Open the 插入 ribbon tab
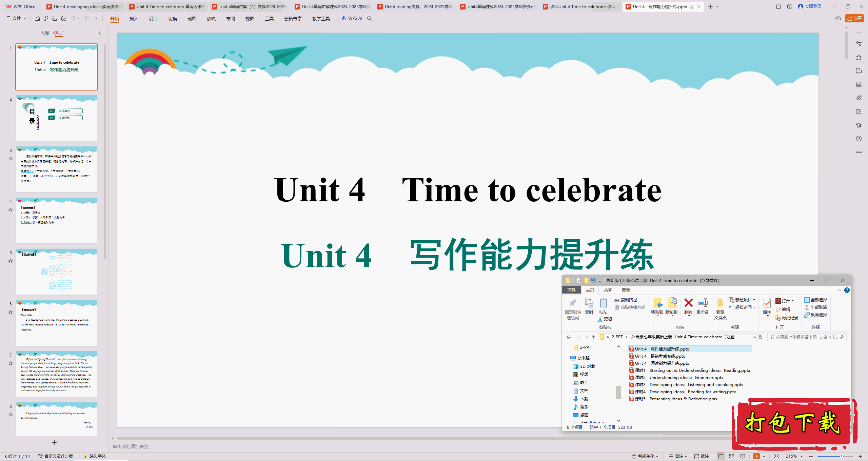 pos(134,19)
